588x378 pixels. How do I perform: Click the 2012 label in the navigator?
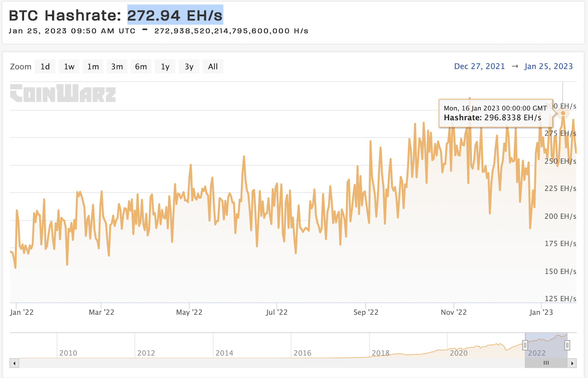[146, 353]
